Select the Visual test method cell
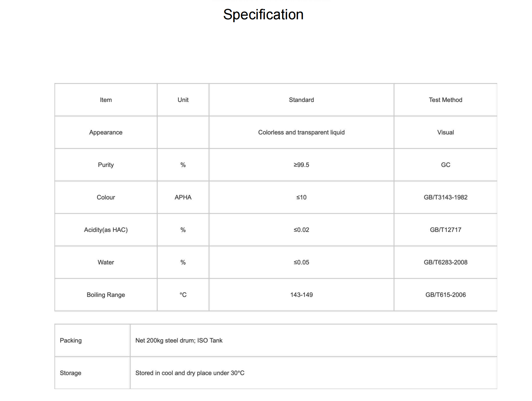 pos(445,132)
